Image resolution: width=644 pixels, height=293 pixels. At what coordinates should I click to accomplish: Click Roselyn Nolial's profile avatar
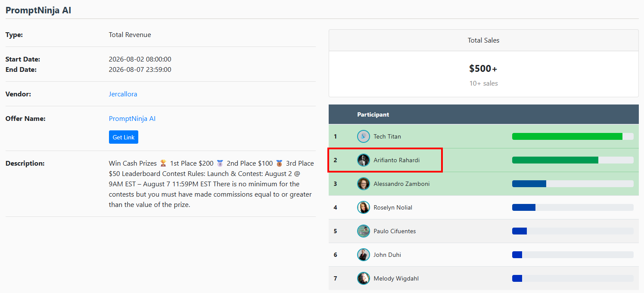364,207
